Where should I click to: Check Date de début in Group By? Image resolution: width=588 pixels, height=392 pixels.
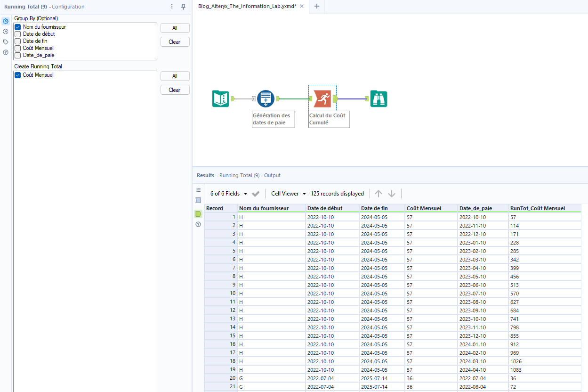coord(18,34)
